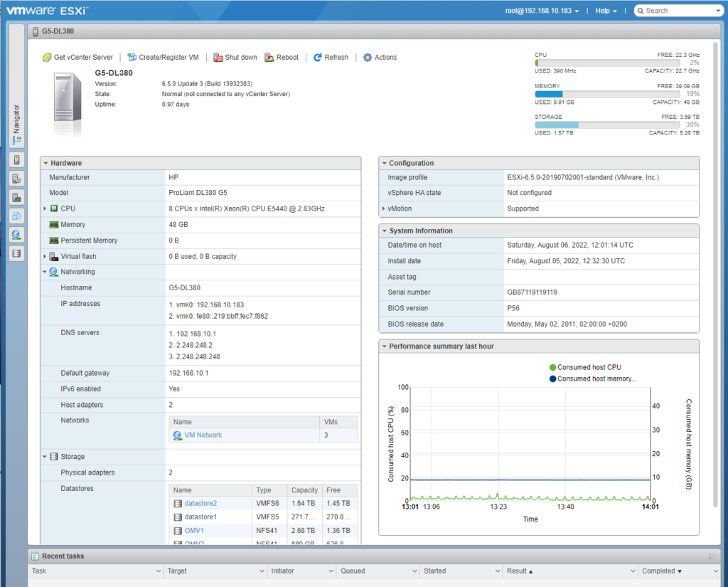Click the datastores Capacity column header
Screen dimensions: 728x587
(x=304, y=490)
